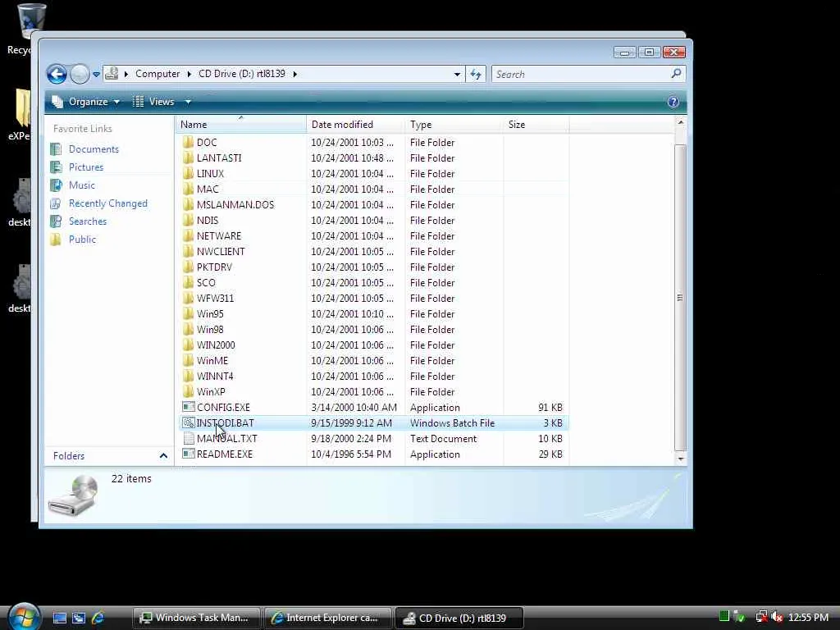
Task: Select the README.EXE application icon
Action: pyautogui.click(x=188, y=454)
